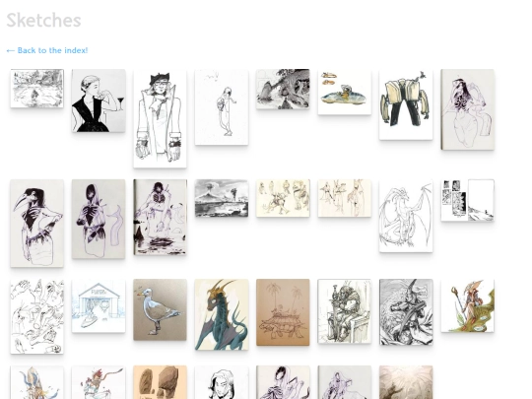
Task: Open the yellow-armored mech robot sketch
Action: [x=406, y=104]
